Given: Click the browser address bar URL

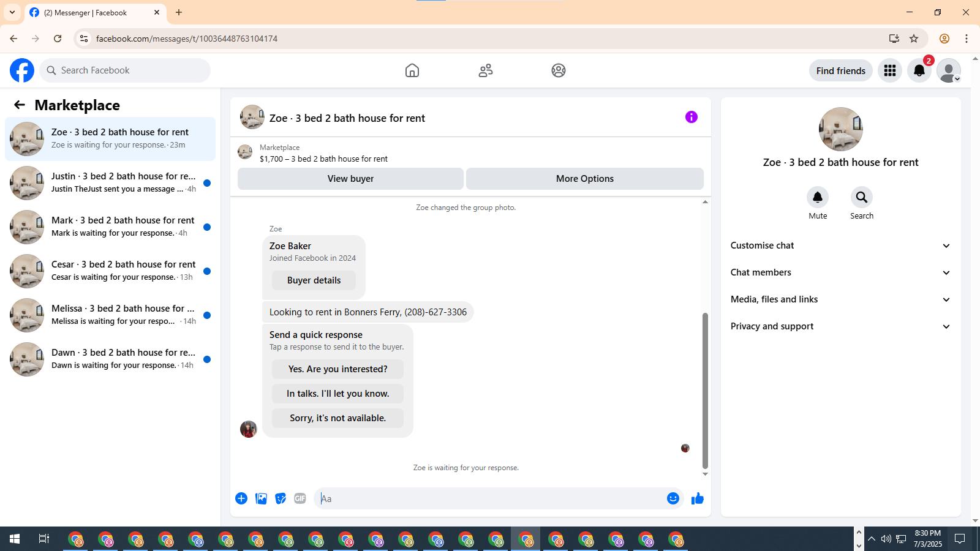Looking at the screenshot, I should pyautogui.click(x=187, y=39).
